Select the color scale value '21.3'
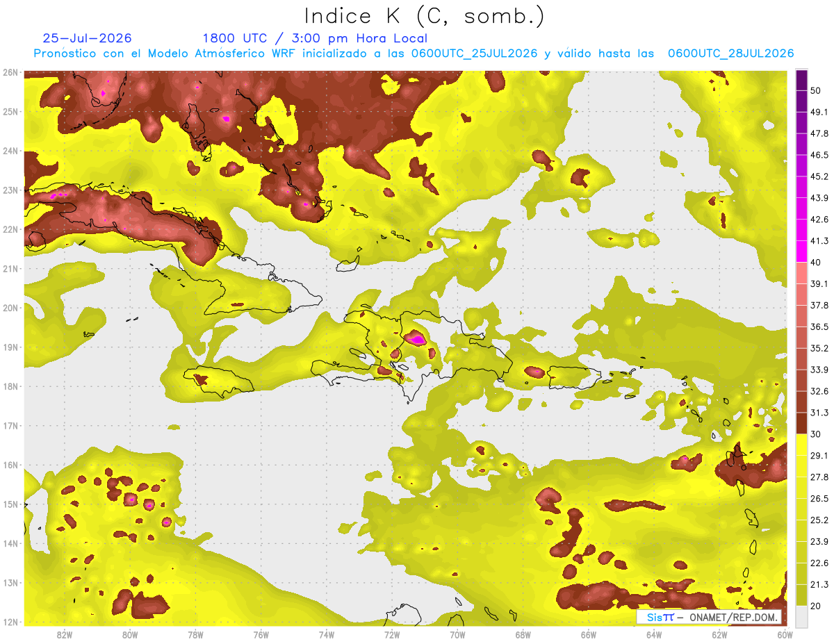This screenshot has height=644, width=834. 819,584
